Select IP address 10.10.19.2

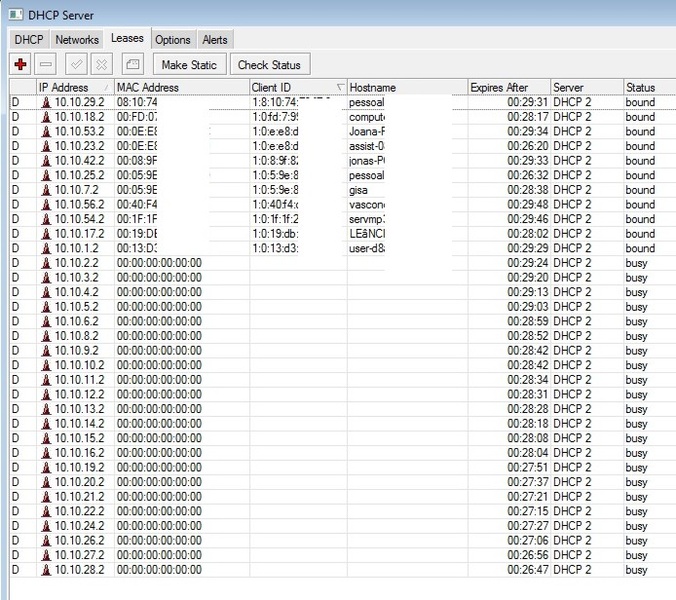click(79, 468)
